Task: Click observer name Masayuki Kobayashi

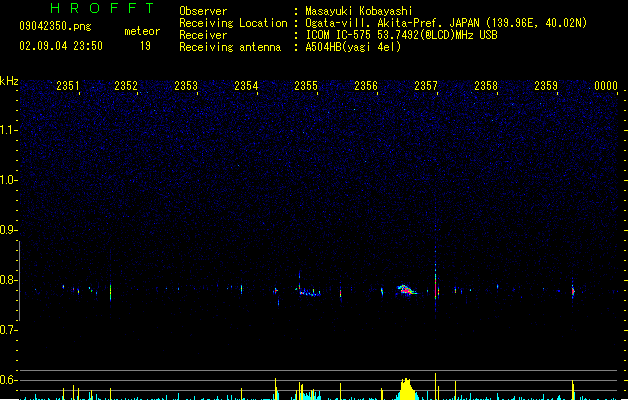Action: (x=359, y=11)
